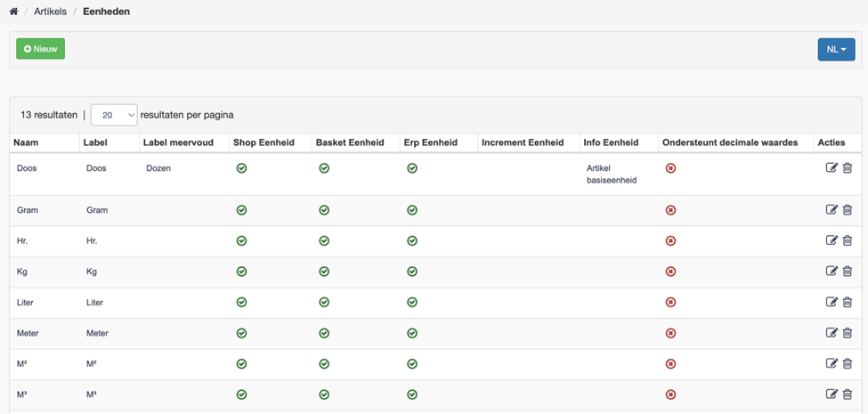
Task: Edit the Hr. unit
Action: click(831, 240)
